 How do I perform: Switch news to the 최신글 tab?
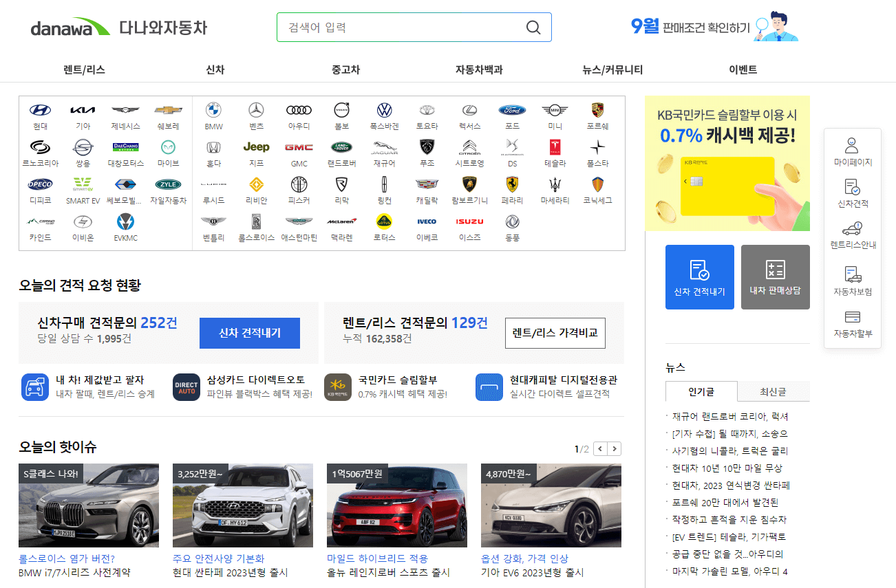point(774,391)
